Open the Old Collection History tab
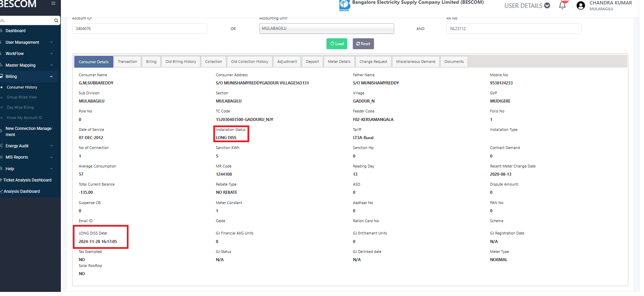 tap(250, 62)
